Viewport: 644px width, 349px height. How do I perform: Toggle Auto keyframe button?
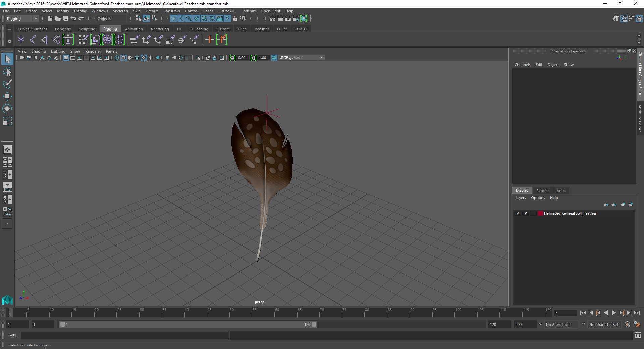tap(627, 325)
